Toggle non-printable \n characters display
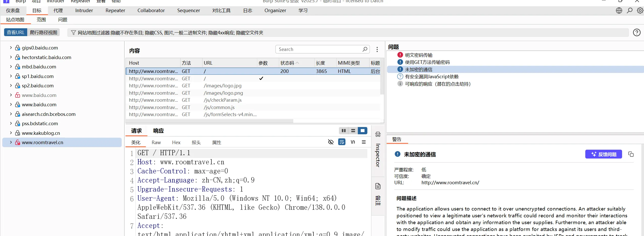 coord(353,142)
